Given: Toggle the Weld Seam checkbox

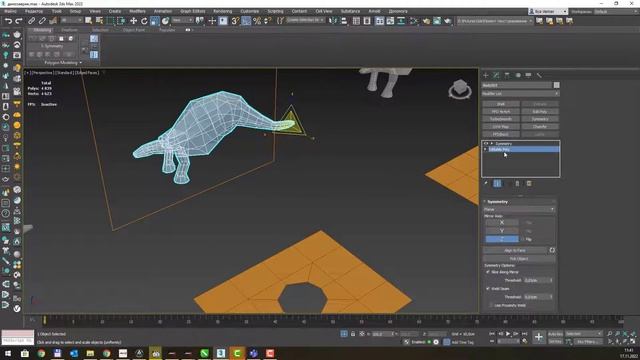Looking at the screenshot, I should point(488,289).
